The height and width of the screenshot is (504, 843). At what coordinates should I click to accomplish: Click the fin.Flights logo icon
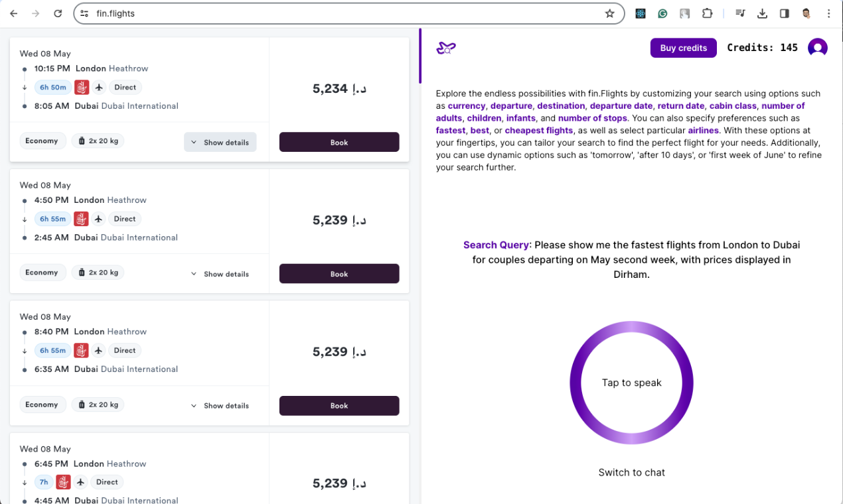tap(445, 48)
